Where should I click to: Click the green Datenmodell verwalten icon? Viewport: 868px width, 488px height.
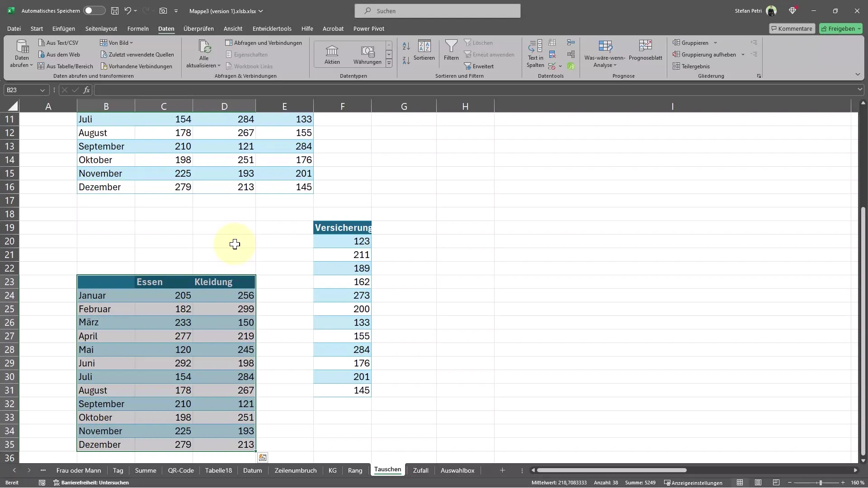[x=571, y=66]
